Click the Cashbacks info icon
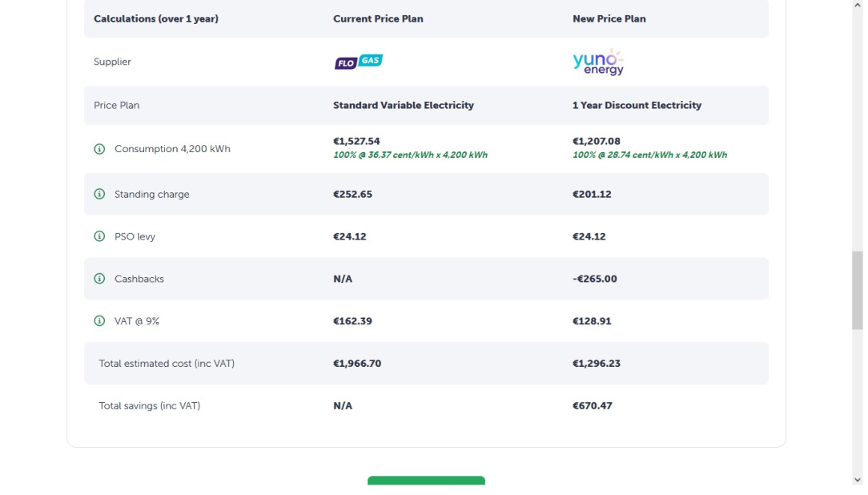868x495 pixels. point(99,279)
